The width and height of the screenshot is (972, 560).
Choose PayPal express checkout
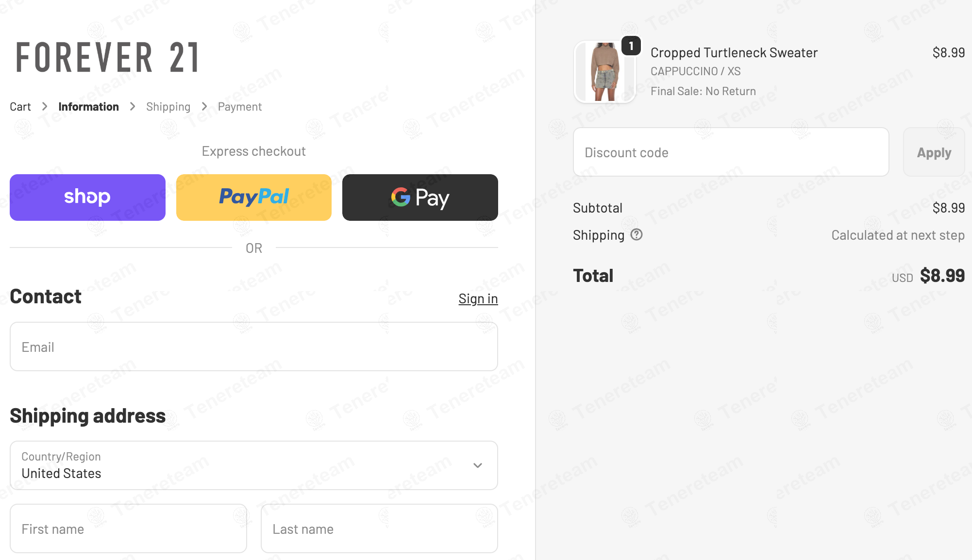tap(254, 198)
